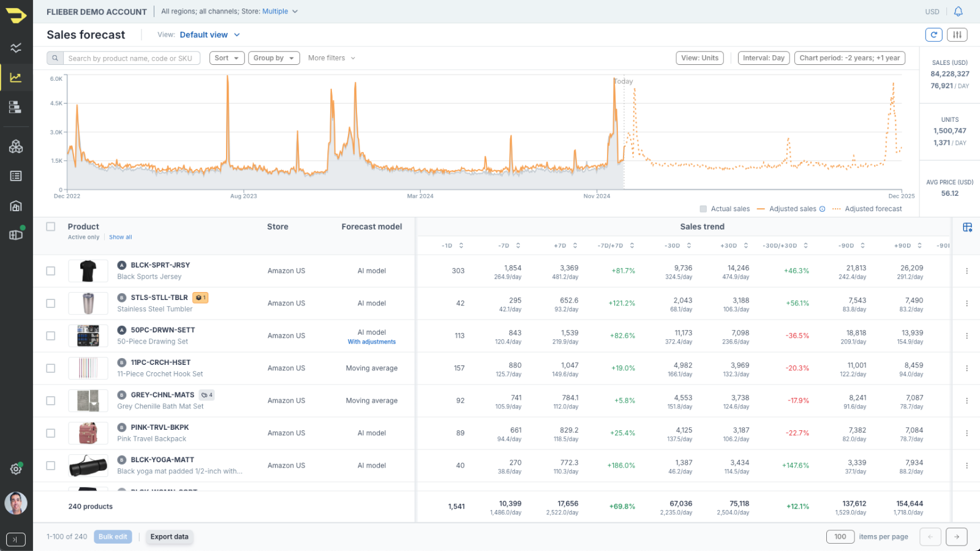
Task: Tick the checkbox for 50PC-DRWN-SETT
Action: 51,335
